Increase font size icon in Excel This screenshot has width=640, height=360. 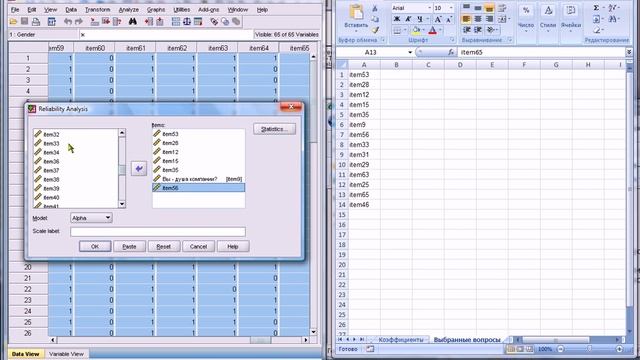point(438,19)
